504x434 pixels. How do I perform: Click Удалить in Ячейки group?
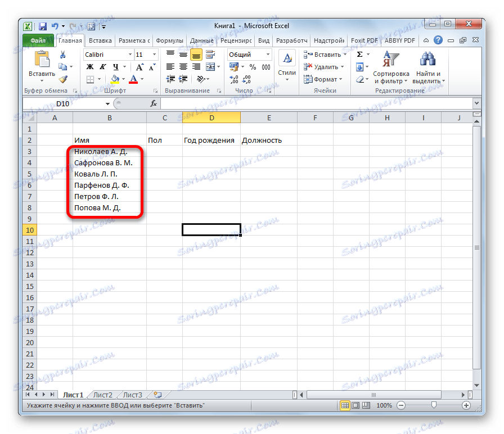(x=324, y=67)
